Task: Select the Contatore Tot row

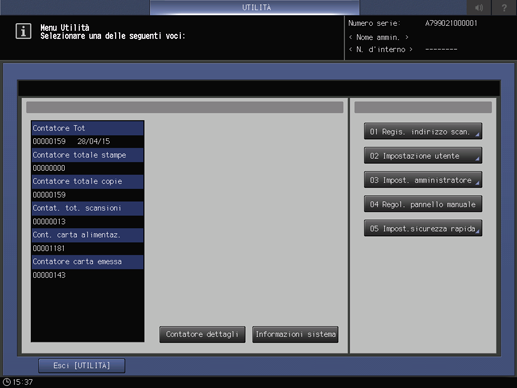Action: (x=87, y=128)
